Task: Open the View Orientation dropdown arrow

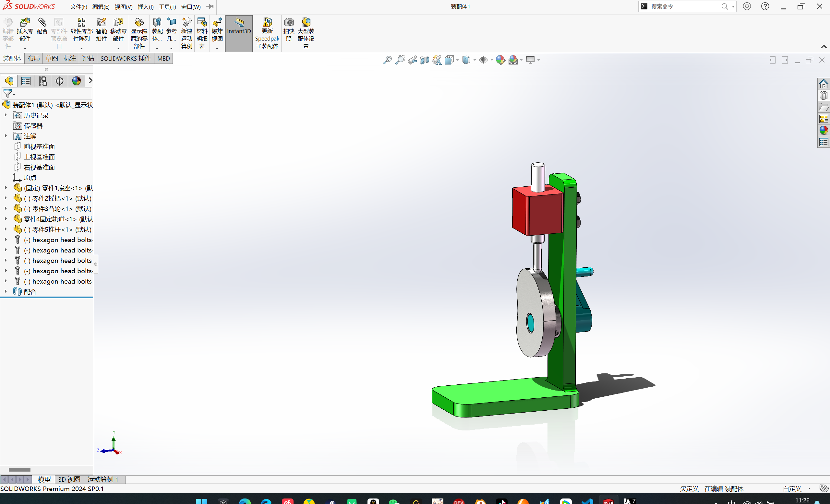Action: point(457,60)
